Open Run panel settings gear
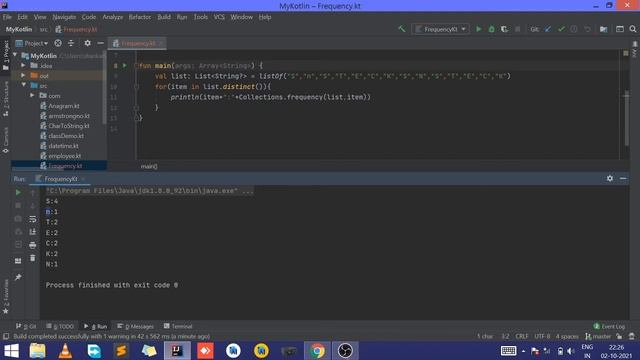The width and height of the screenshot is (640, 360). coord(610,178)
